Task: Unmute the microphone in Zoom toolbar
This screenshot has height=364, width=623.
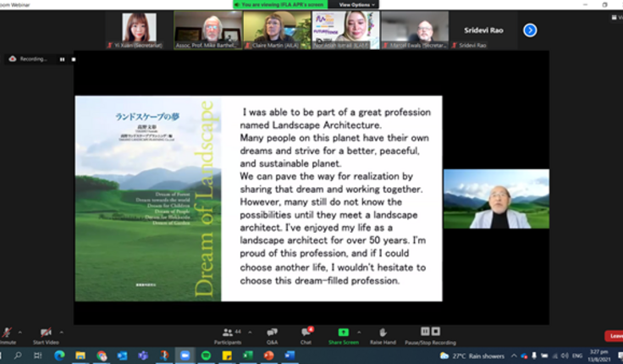Action: click(7, 336)
